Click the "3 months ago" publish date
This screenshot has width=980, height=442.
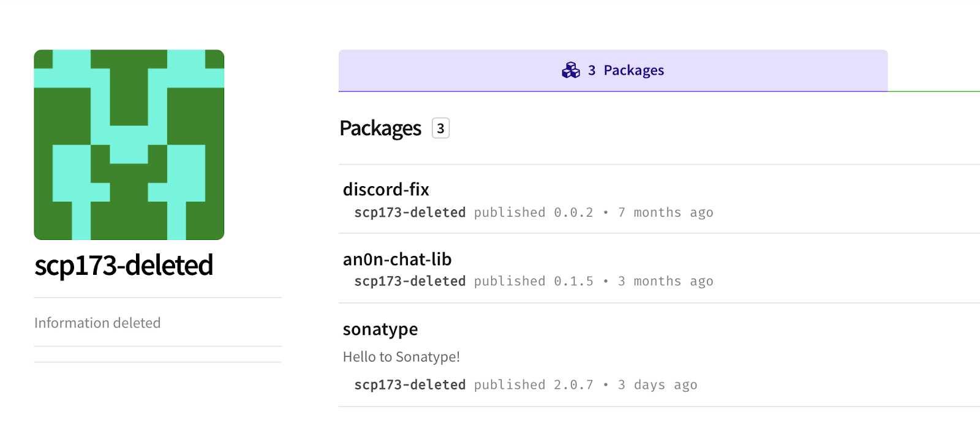pyautogui.click(x=665, y=281)
